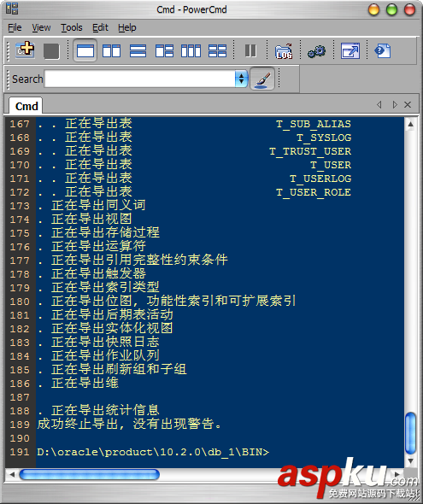Click the table name T_SYSLOG

pyautogui.click(x=324, y=138)
